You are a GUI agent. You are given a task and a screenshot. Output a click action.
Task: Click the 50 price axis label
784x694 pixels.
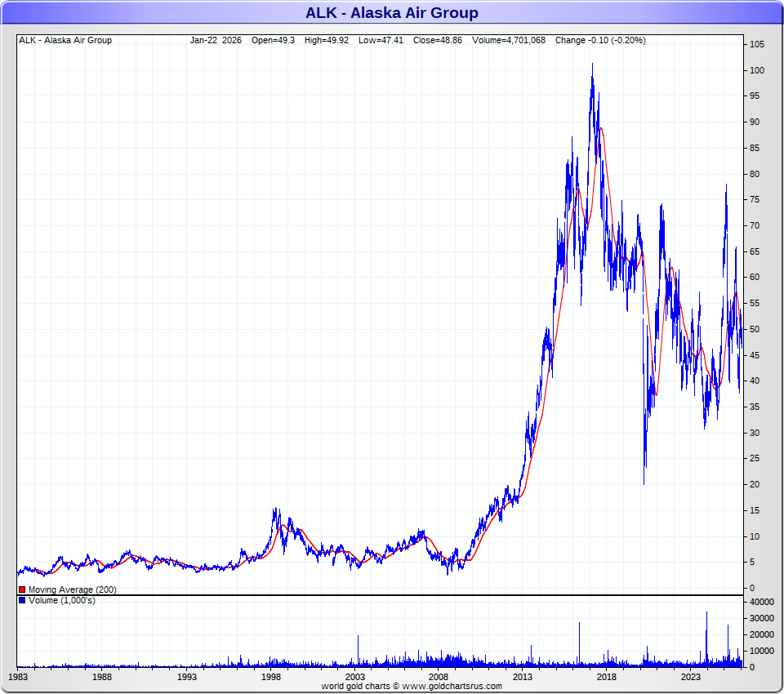click(755, 329)
